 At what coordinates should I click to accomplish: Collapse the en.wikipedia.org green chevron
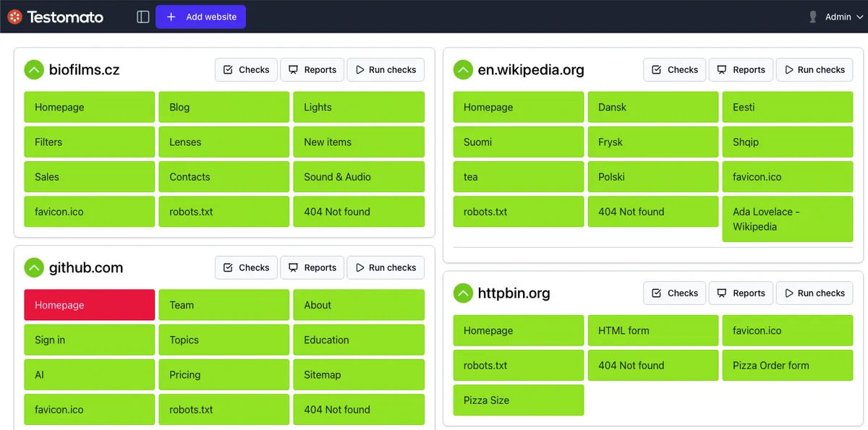point(463,70)
